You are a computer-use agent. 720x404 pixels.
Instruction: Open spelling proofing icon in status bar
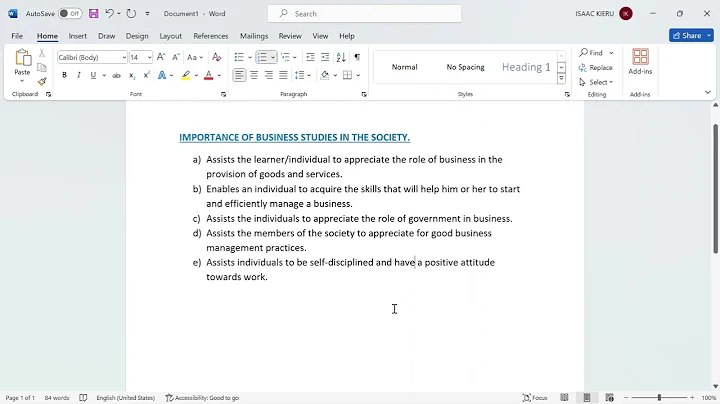tap(83, 398)
